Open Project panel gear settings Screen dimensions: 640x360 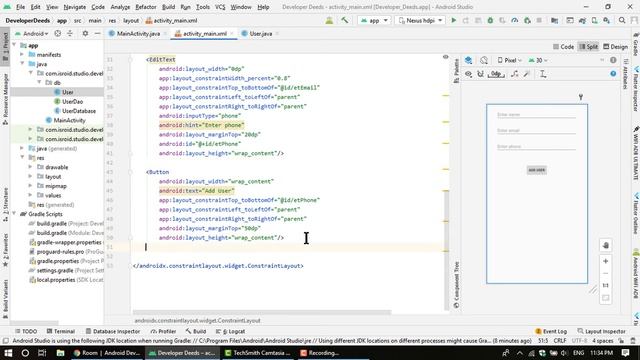85,33
